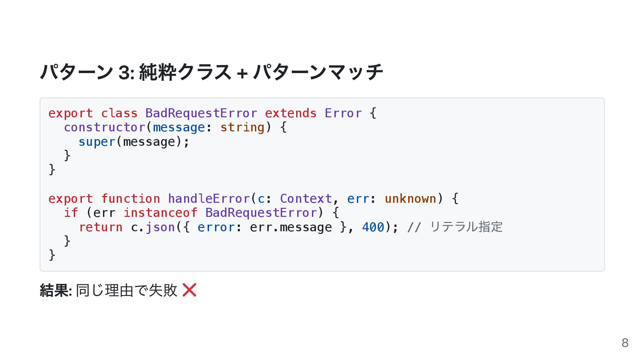Click the slide title パターン 3
The height and width of the screenshot is (362, 644).
tap(211, 72)
